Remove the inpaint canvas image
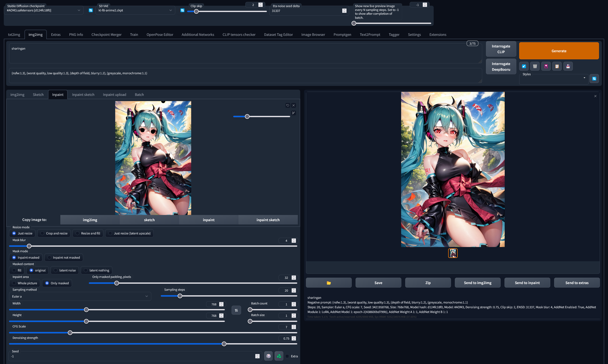The height and width of the screenshot is (364, 608). 294,105
